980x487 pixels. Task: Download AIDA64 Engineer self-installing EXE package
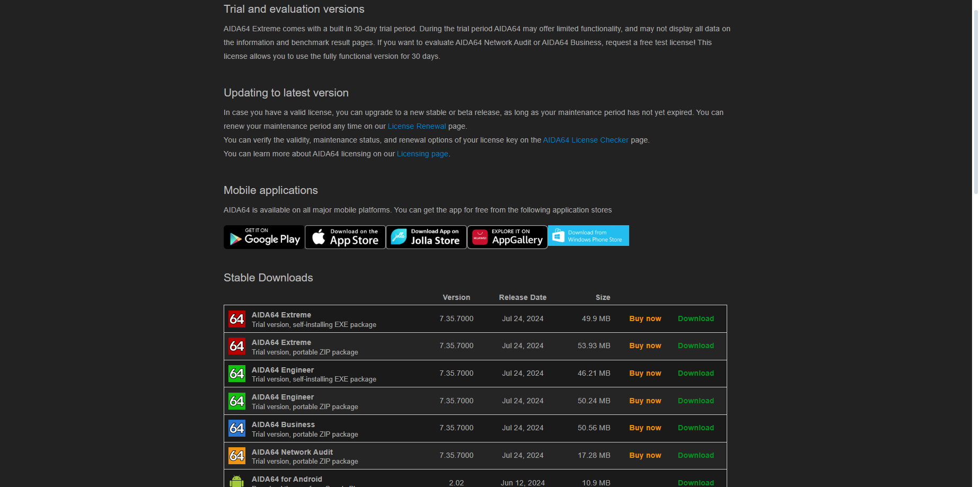(696, 373)
